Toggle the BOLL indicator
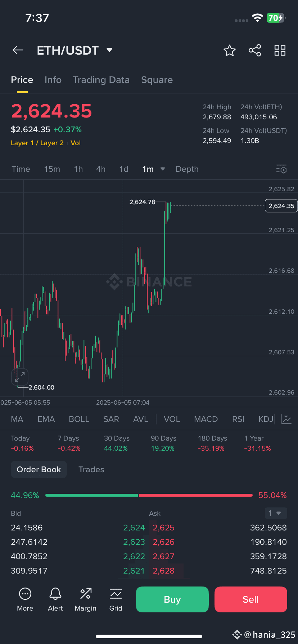 click(79, 419)
